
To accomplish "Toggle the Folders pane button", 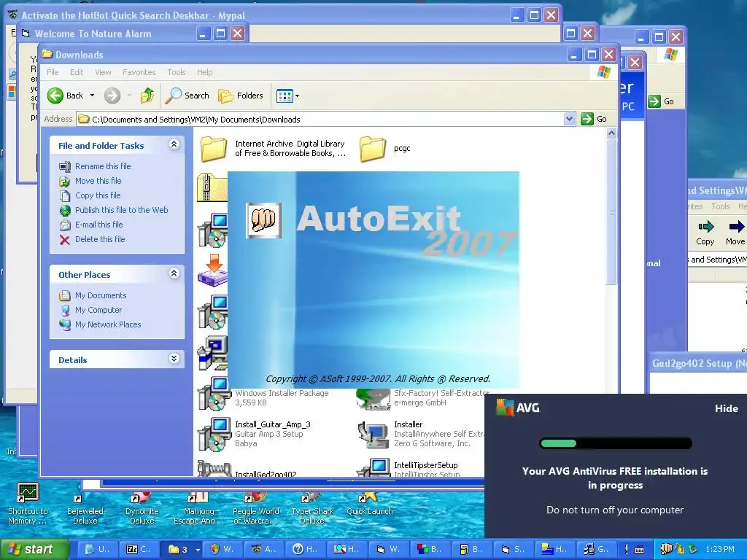I will (x=241, y=96).
